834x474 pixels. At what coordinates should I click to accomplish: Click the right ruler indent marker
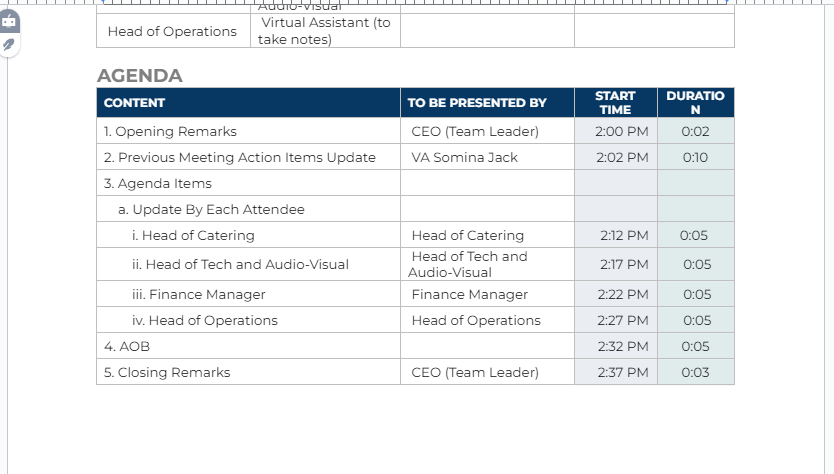[727, 2]
